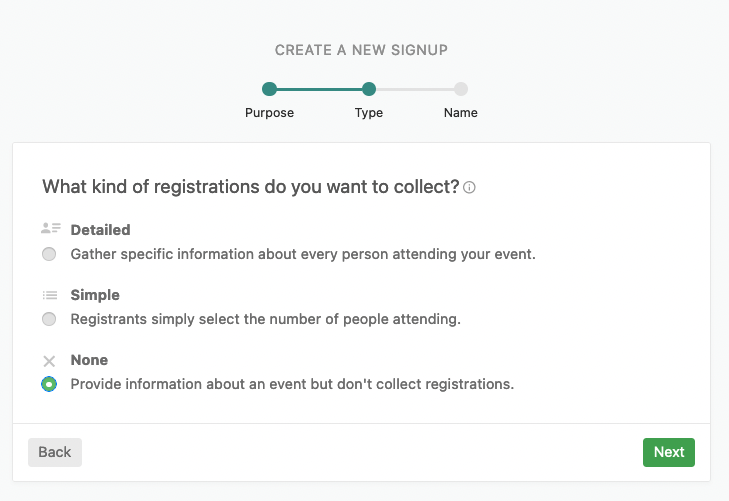This screenshot has height=501, width=729.
Task: Click the progress line between Purpose and Type
Action: coord(319,89)
